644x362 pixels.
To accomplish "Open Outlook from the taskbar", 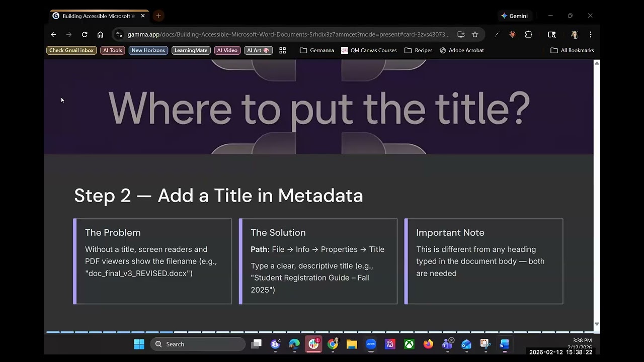I will (x=466, y=344).
